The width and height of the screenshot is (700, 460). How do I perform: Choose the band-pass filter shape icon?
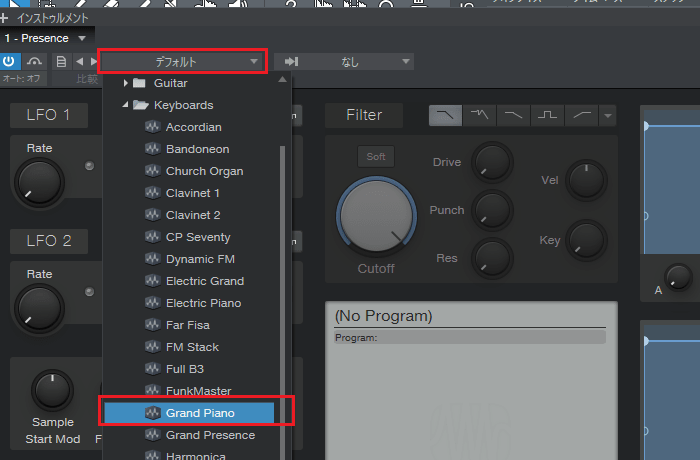546,115
